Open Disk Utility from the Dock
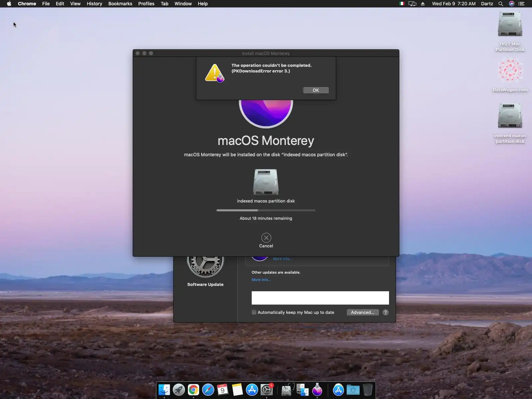This screenshot has height=399, width=532. [287, 390]
